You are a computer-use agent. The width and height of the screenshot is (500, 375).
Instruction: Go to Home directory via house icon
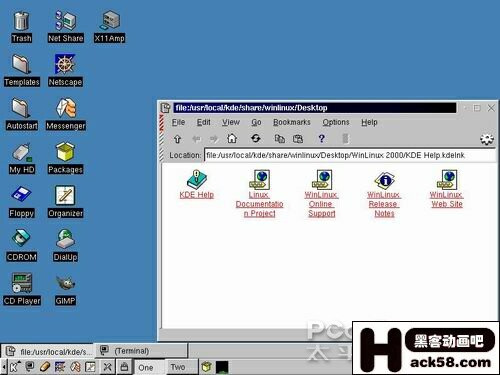(232, 138)
